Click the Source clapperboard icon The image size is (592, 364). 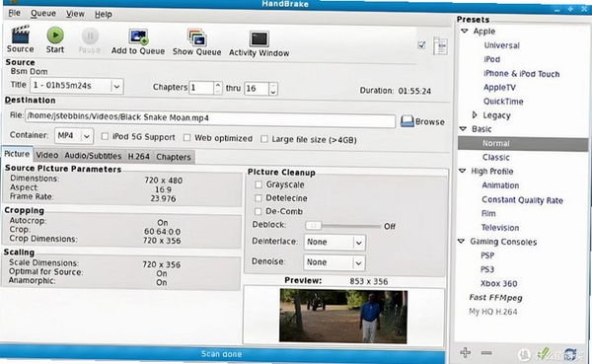coord(21,35)
